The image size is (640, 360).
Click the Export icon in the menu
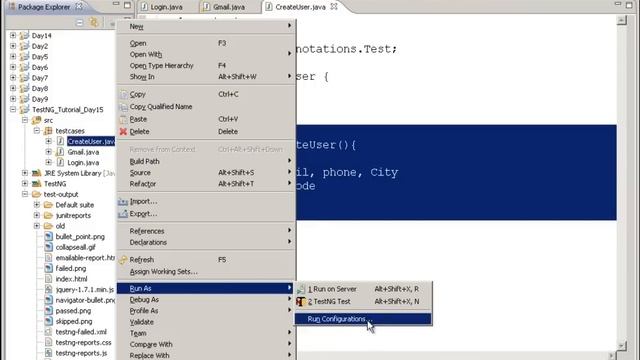click(123, 213)
